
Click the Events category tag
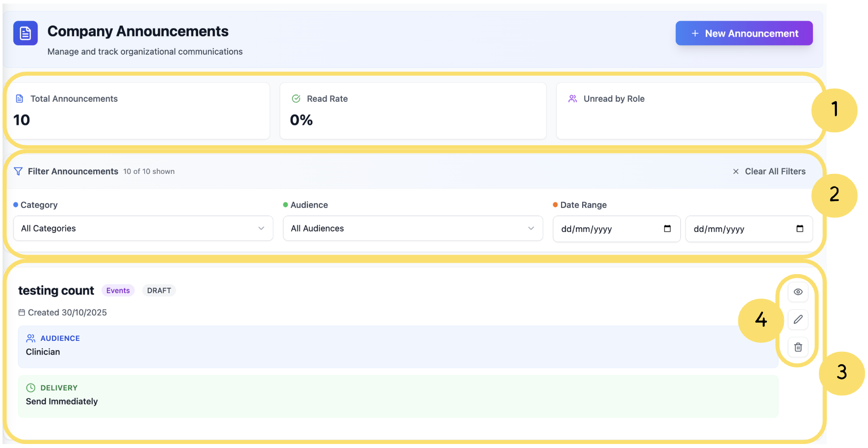(x=118, y=291)
